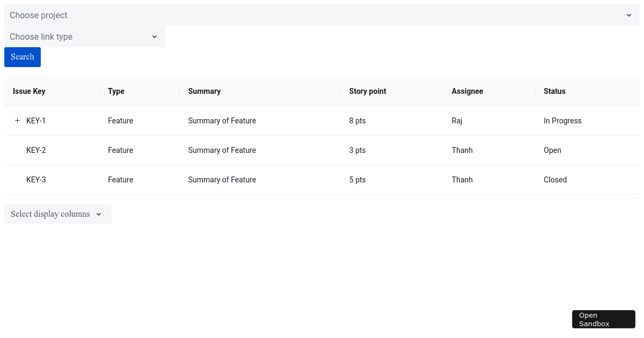Click the In Progress status cell
The height and width of the screenshot is (338, 644).
(562, 121)
